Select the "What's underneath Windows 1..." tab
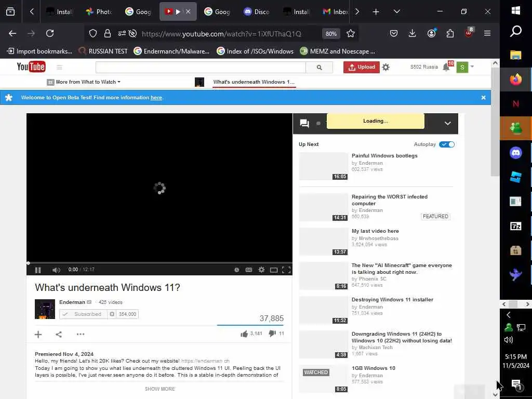 coord(254,82)
